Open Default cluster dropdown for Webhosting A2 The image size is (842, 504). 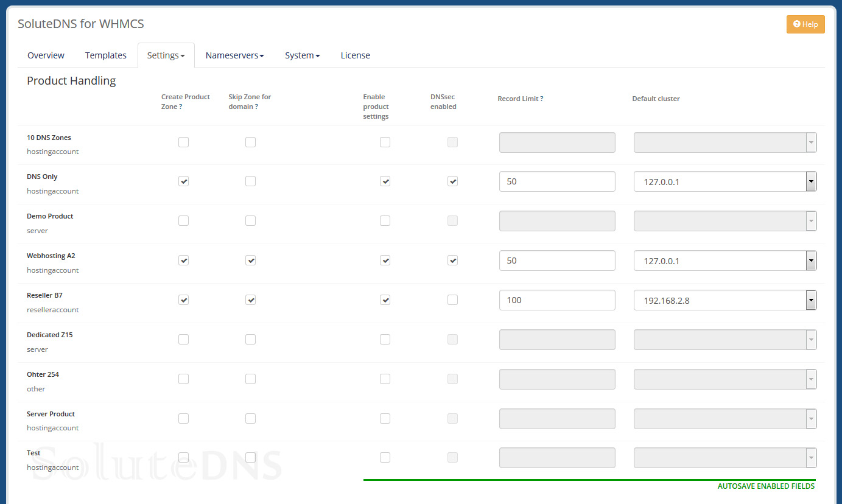pyautogui.click(x=724, y=261)
